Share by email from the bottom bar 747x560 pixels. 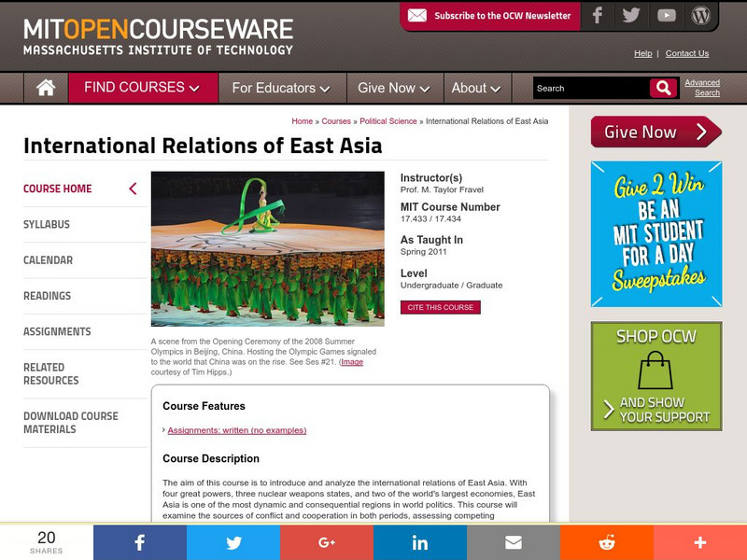pyautogui.click(x=513, y=542)
